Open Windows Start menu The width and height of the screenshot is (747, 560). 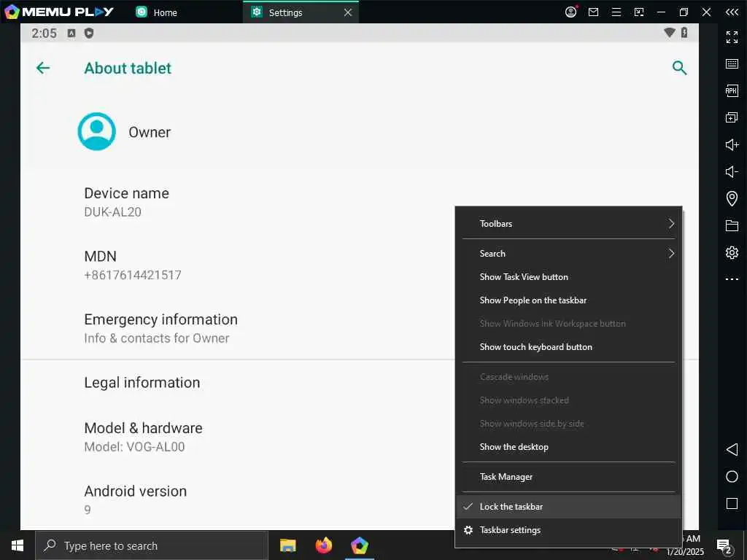tap(18, 545)
